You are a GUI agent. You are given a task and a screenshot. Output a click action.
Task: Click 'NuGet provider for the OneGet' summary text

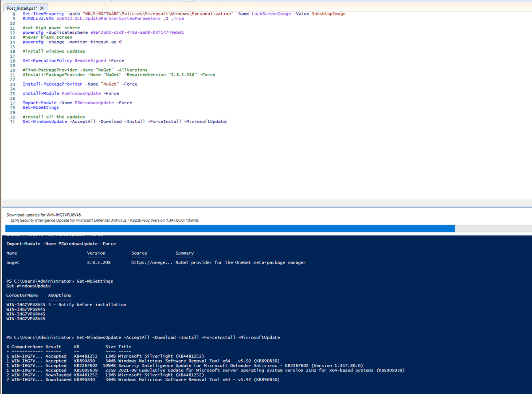tap(240, 262)
